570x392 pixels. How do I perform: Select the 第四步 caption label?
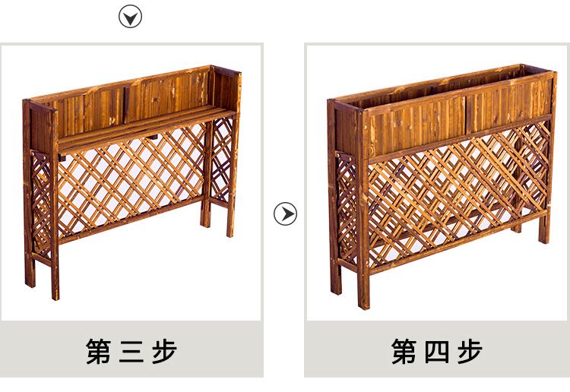pos(436,351)
